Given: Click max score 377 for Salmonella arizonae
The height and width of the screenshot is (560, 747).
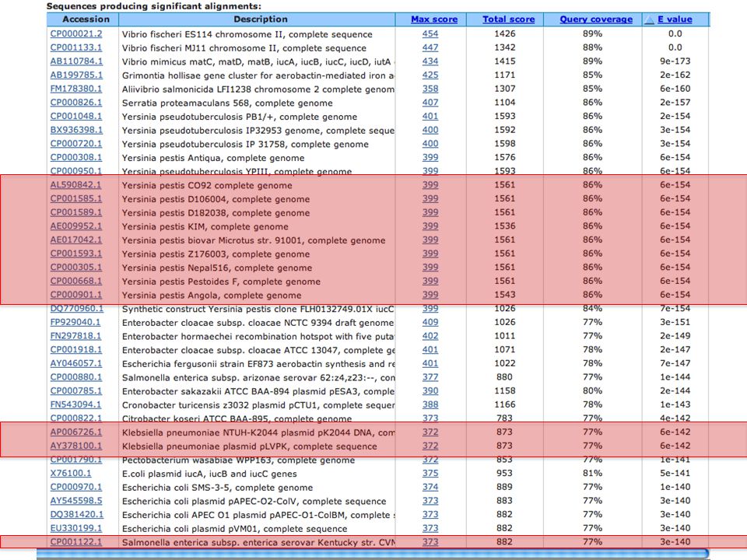Looking at the screenshot, I should point(430,378).
